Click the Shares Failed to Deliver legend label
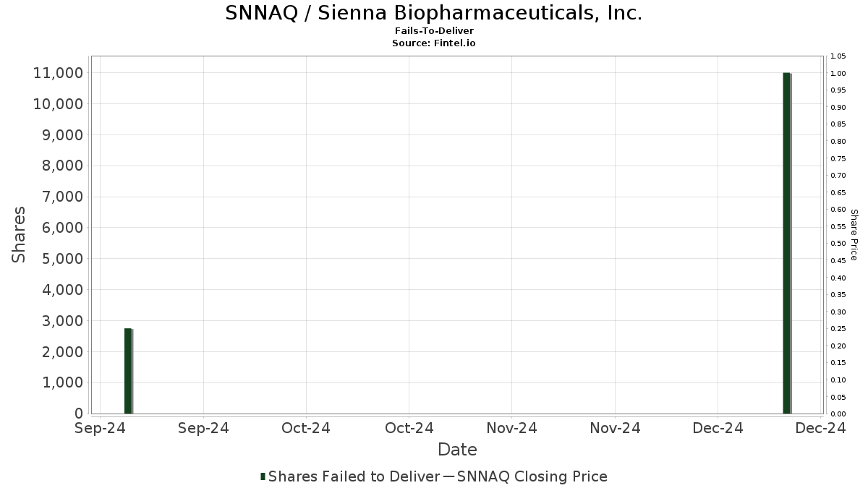 (x=354, y=476)
